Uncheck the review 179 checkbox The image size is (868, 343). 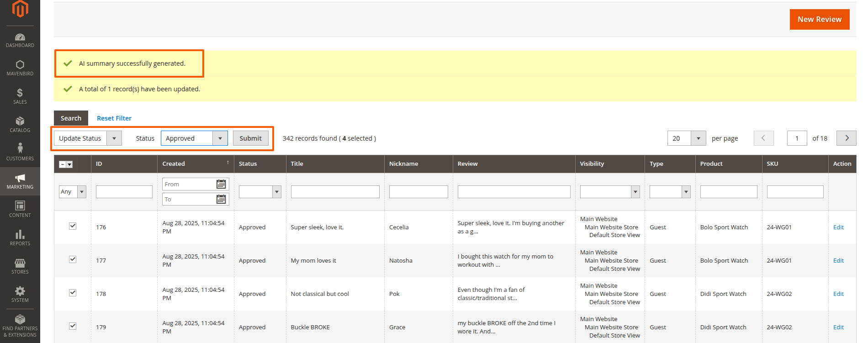click(73, 326)
